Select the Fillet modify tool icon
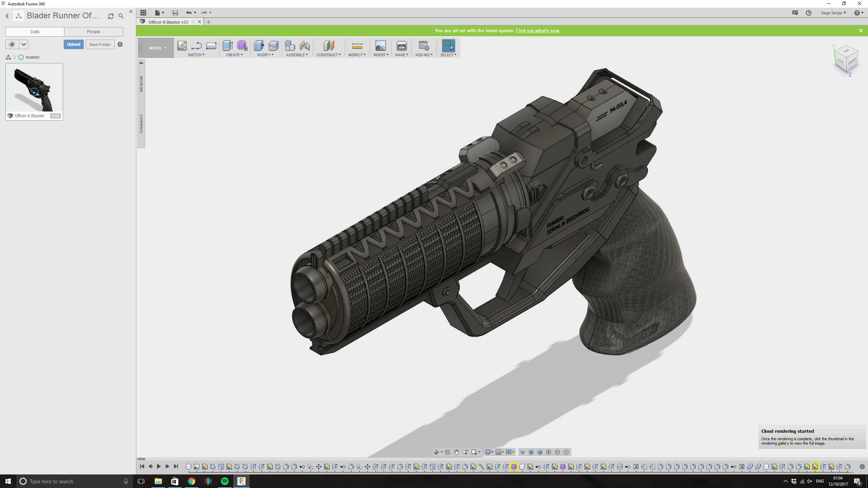Screen dimensions: 868x488 pos(273,46)
